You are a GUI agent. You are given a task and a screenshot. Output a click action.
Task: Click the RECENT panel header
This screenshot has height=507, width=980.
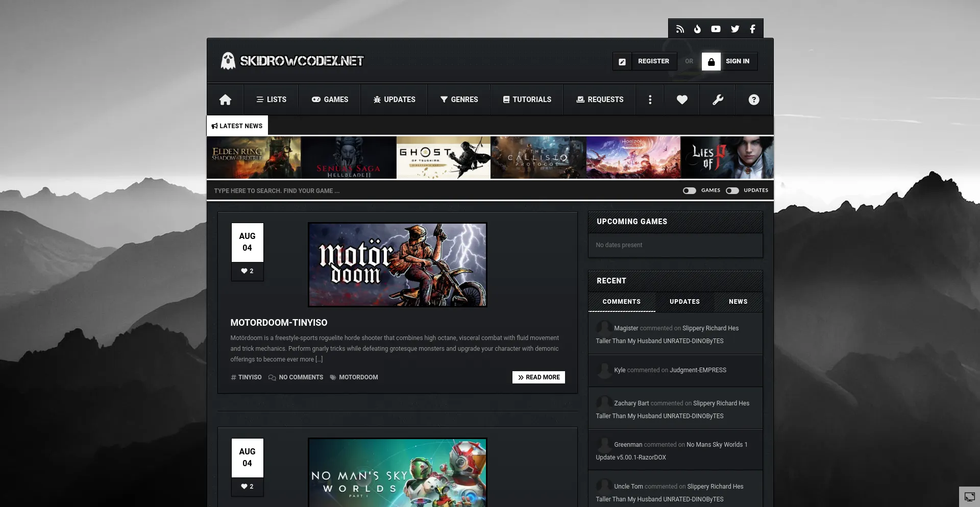[675, 281]
